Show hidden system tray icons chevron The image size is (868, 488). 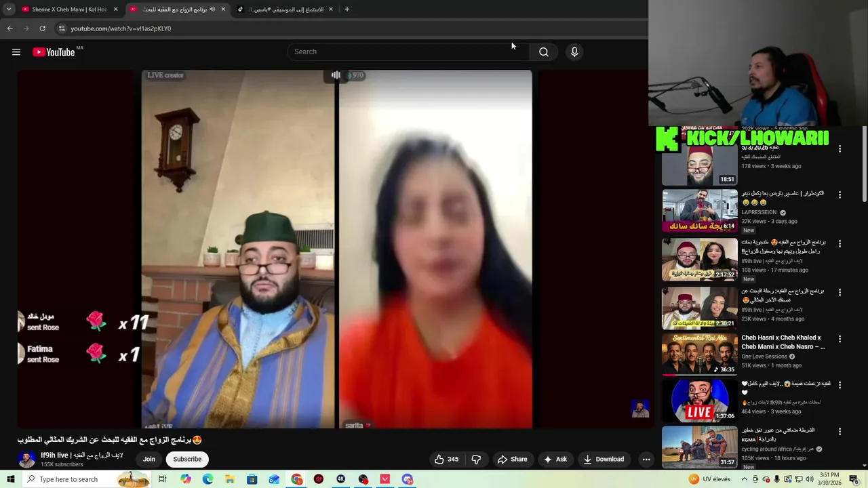point(743,479)
